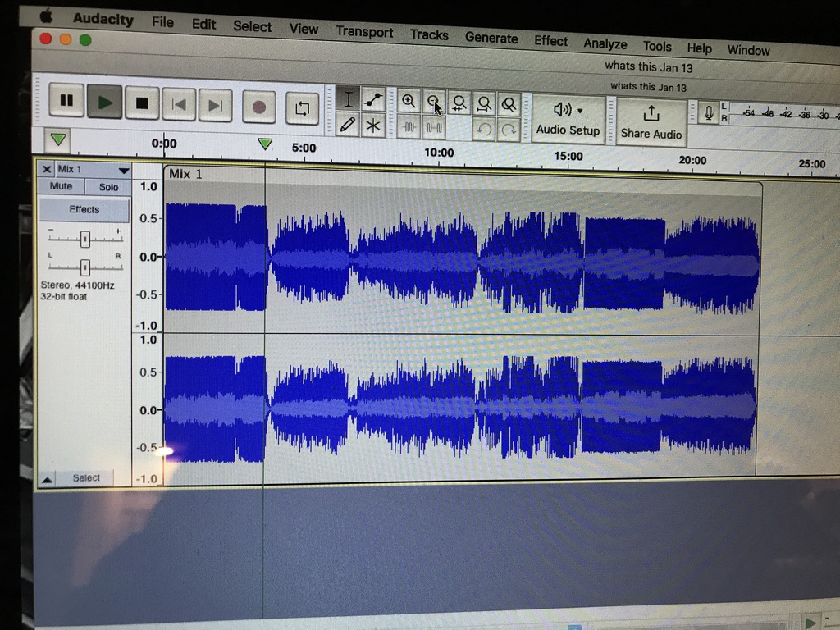
Task: Open the File menu
Action: (x=163, y=22)
